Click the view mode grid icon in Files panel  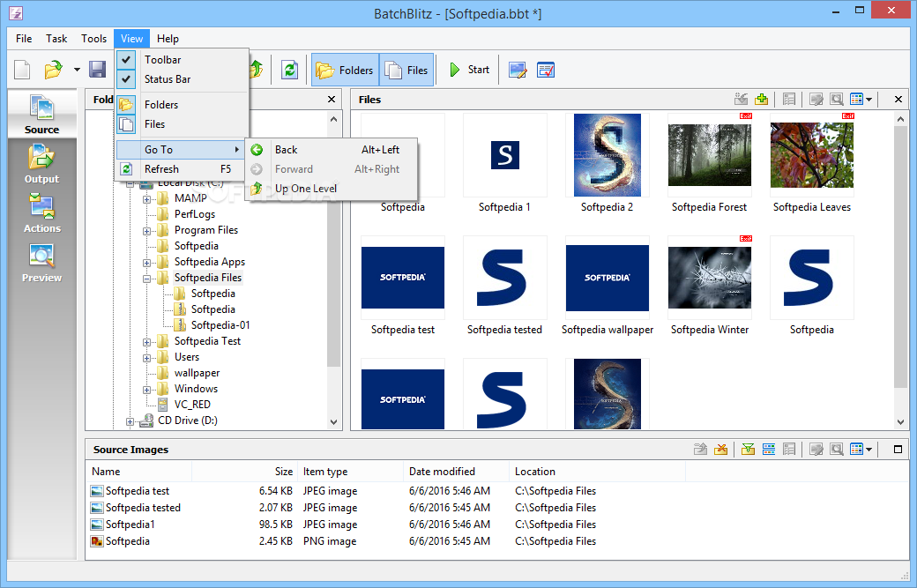pyautogui.click(x=857, y=100)
